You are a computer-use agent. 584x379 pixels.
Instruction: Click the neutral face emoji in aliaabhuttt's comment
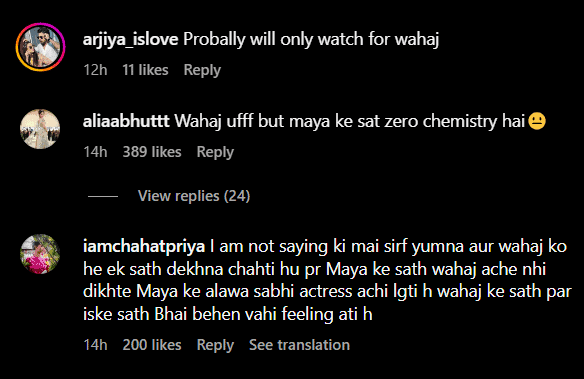[x=537, y=121]
